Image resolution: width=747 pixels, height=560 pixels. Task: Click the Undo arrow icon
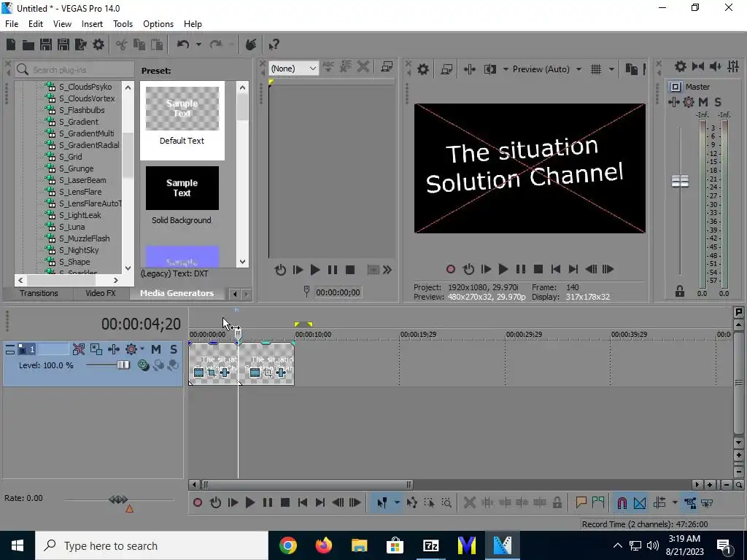[183, 44]
